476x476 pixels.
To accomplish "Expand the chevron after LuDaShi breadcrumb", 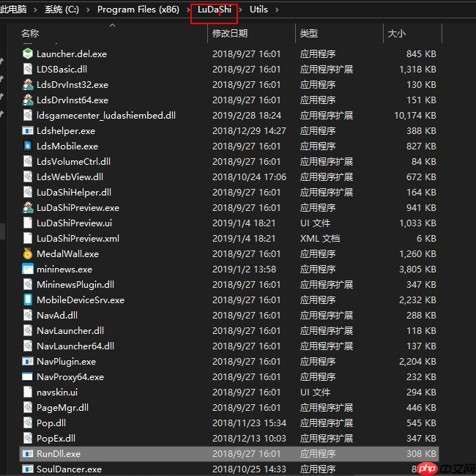I will point(240,10).
